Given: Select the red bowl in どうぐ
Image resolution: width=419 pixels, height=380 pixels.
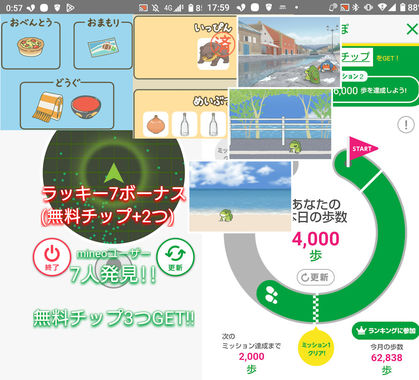Looking at the screenshot, I should pyautogui.click(x=86, y=107).
